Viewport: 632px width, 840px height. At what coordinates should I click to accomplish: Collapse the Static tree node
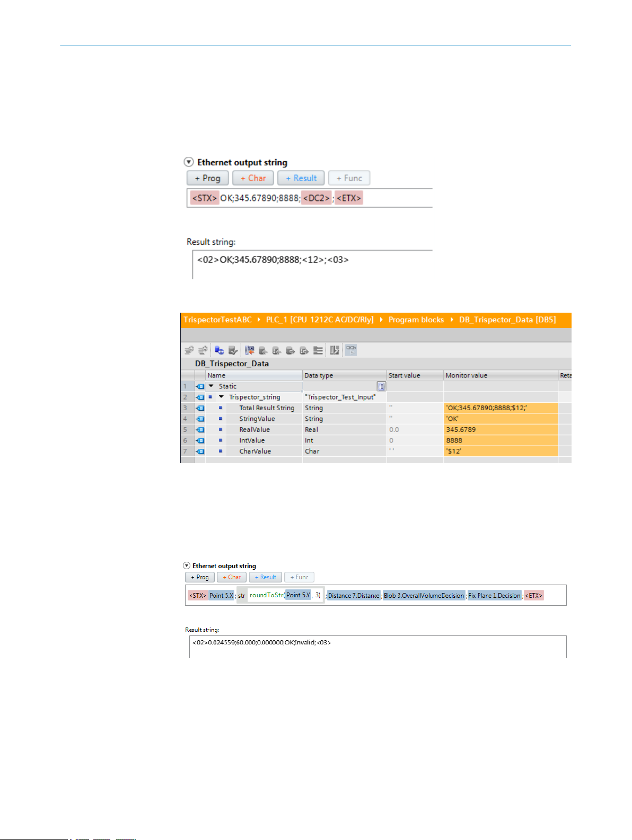[x=211, y=386]
